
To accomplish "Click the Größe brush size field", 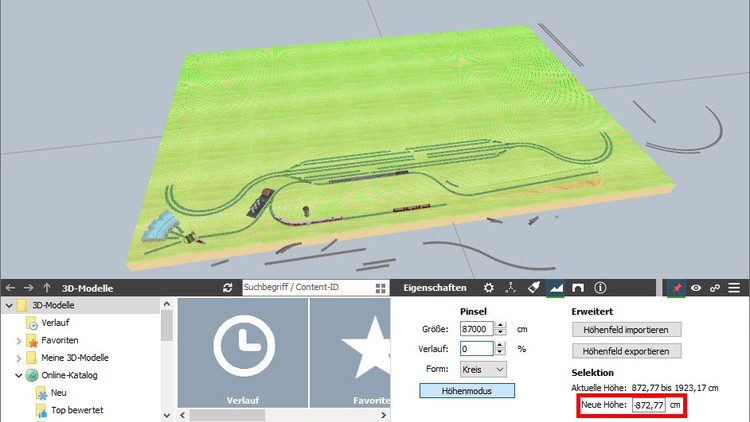I will (476, 329).
